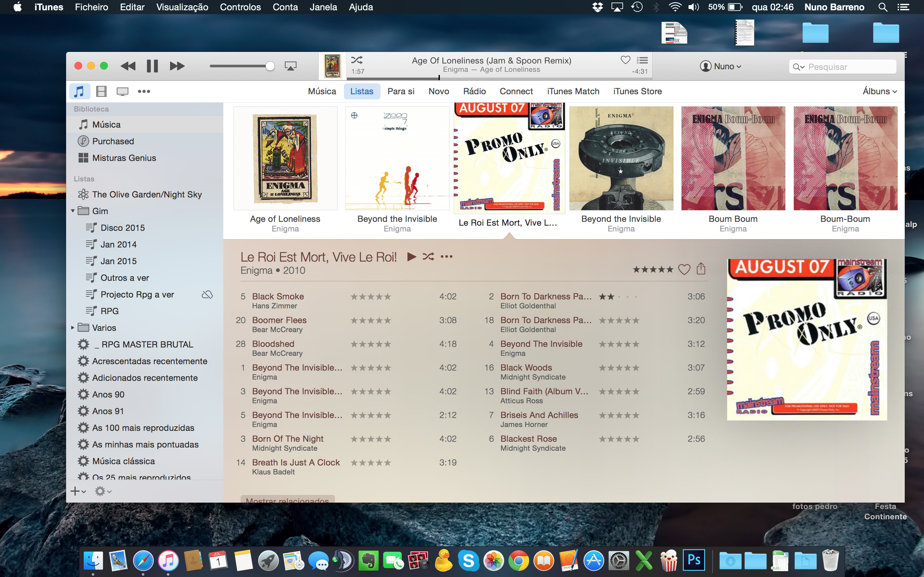
Task: Switch to Movies library icon
Action: click(101, 91)
